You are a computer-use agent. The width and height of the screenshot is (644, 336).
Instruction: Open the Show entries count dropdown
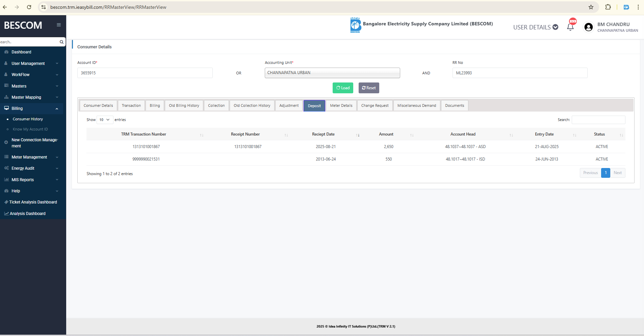pyautogui.click(x=105, y=120)
